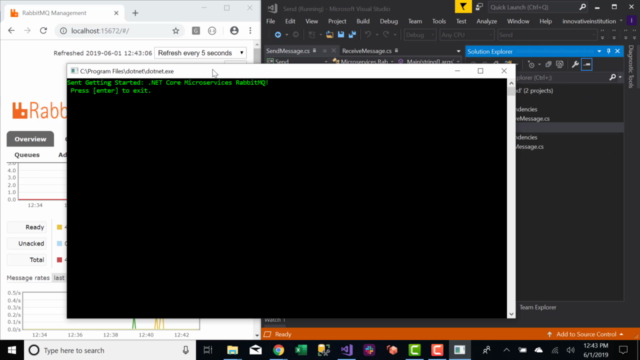Open the Visual Studio Debug menu
The width and height of the screenshot is (640, 360).
[389, 21]
